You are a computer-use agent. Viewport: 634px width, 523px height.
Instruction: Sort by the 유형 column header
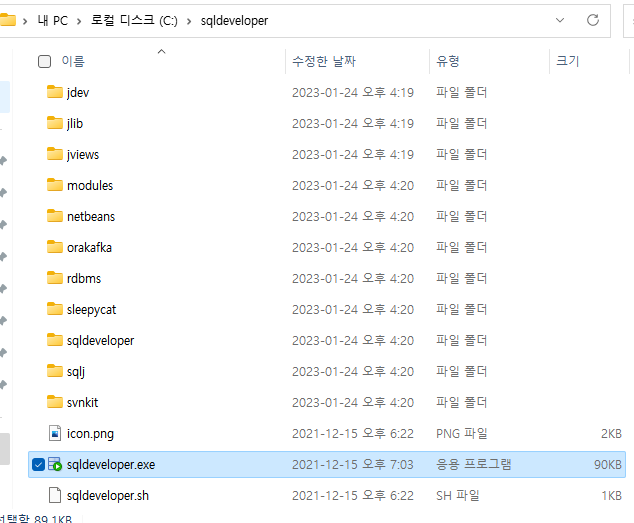tap(448, 61)
